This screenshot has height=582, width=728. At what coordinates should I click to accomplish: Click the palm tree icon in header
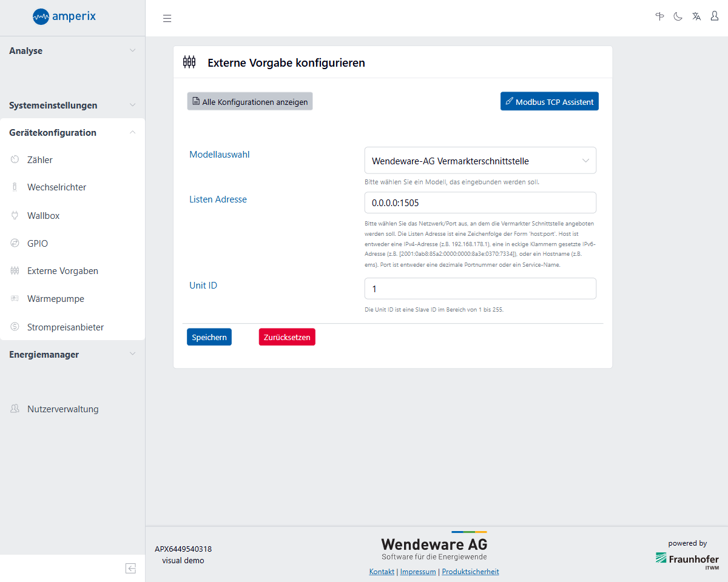(x=660, y=17)
